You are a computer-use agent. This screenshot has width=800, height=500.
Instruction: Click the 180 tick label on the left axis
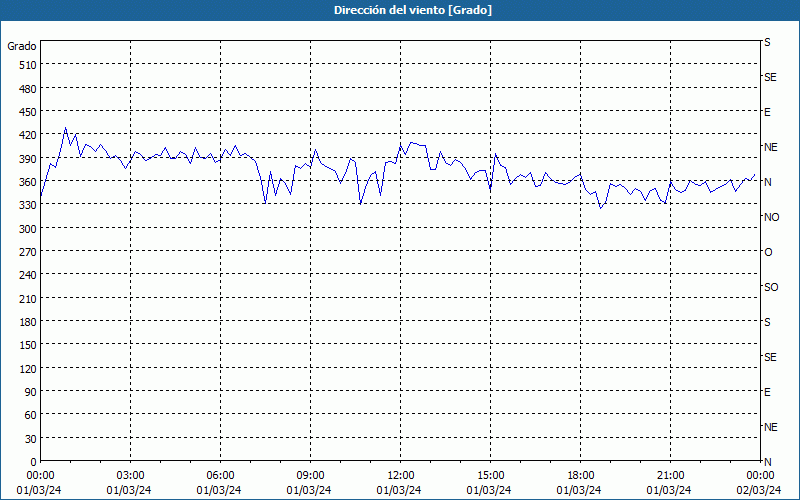pos(28,322)
